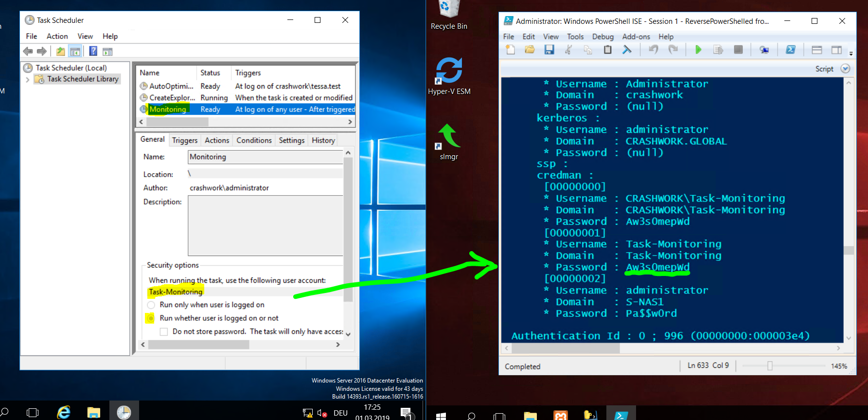Screen dimensions: 868x420
Task: Click Run Selection icon in ISE
Action: tap(718, 50)
